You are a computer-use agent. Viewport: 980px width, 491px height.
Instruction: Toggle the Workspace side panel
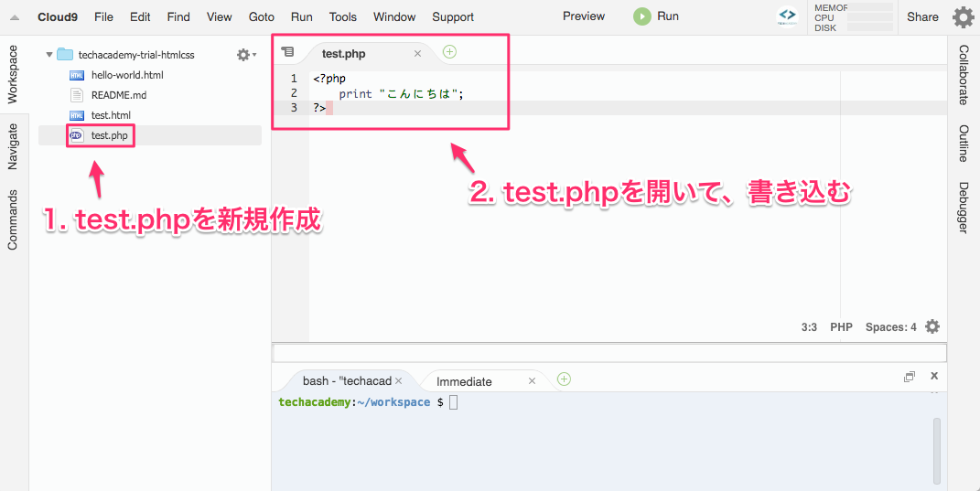pos(13,74)
